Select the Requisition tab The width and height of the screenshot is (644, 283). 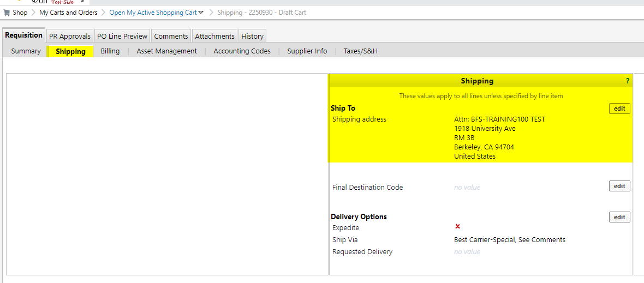pos(24,35)
